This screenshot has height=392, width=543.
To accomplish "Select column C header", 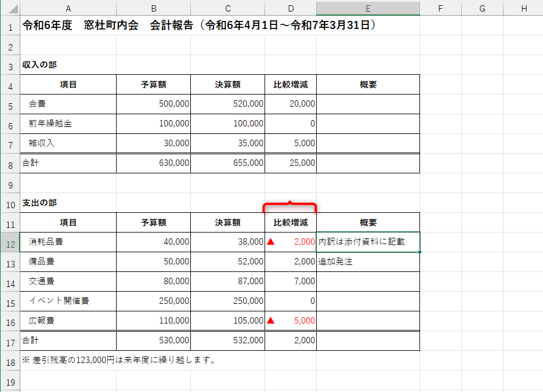I will 227,8.
